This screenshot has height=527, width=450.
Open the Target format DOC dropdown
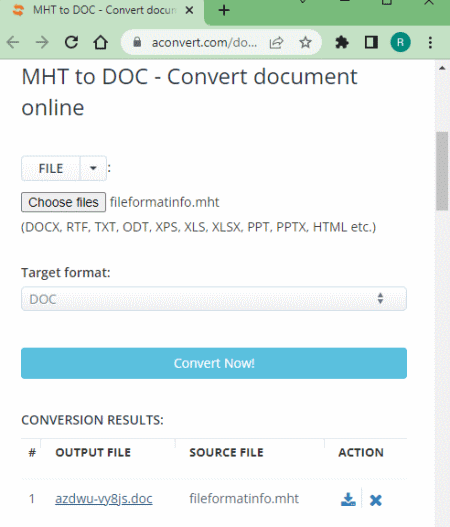click(x=214, y=299)
